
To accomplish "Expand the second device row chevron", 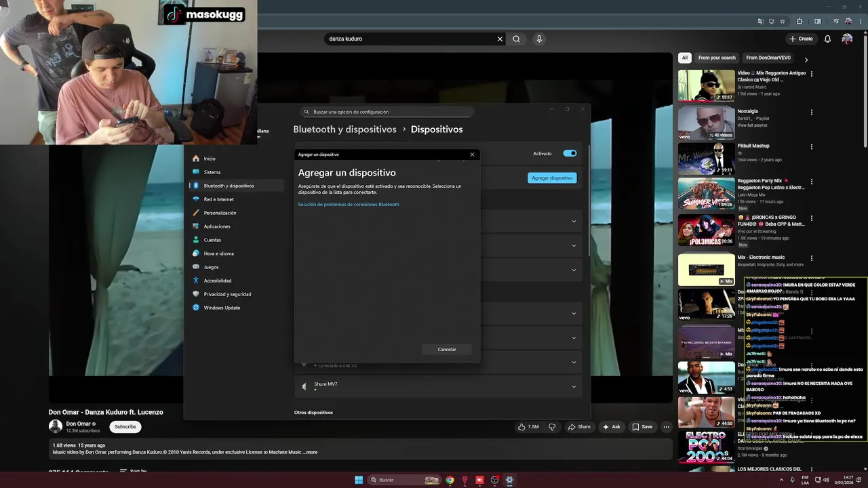I will [574, 245].
